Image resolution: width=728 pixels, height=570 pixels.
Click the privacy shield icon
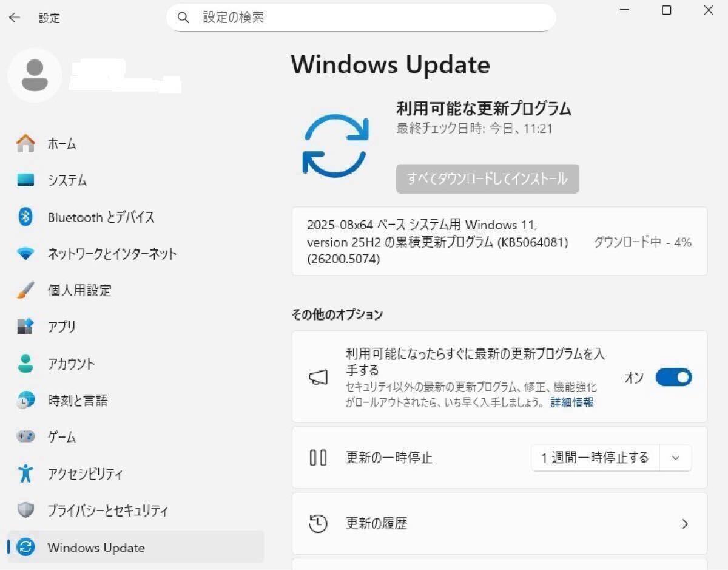pyautogui.click(x=25, y=510)
